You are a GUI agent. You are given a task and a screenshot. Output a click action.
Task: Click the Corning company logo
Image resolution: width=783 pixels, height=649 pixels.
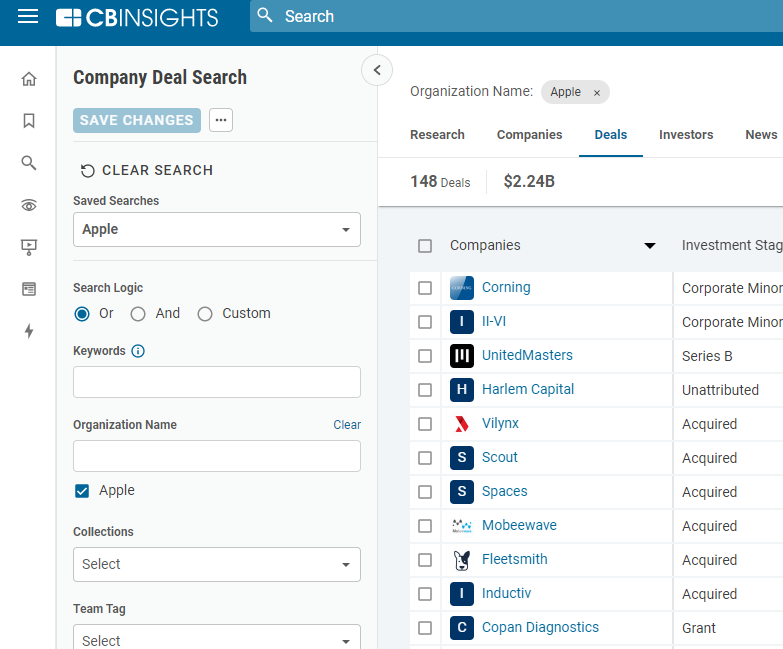point(462,288)
